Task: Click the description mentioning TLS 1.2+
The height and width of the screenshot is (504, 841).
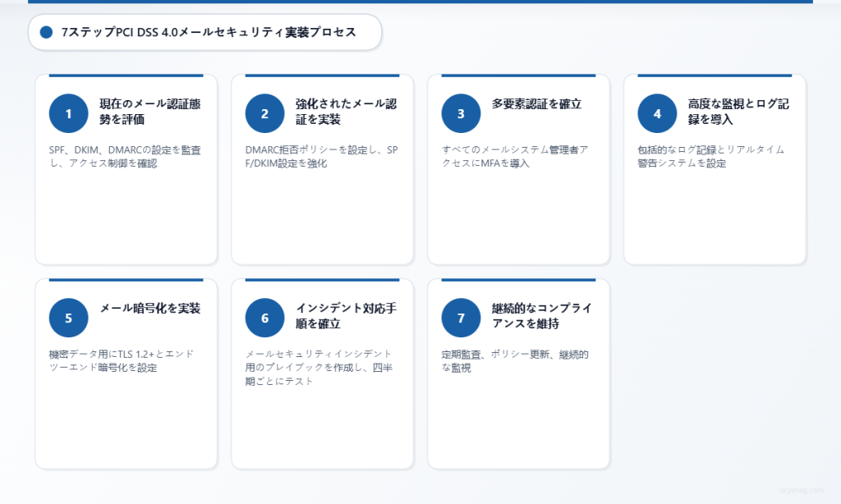Action: coord(120,361)
